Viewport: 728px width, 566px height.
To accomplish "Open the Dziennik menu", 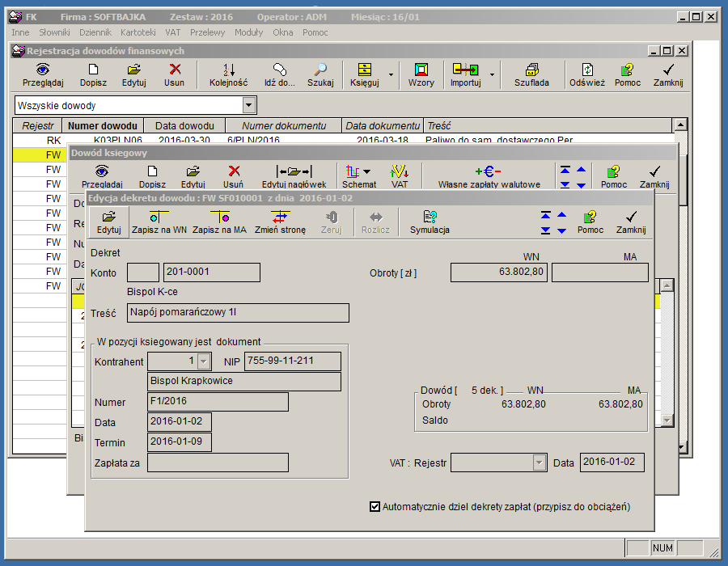I will pyautogui.click(x=95, y=32).
